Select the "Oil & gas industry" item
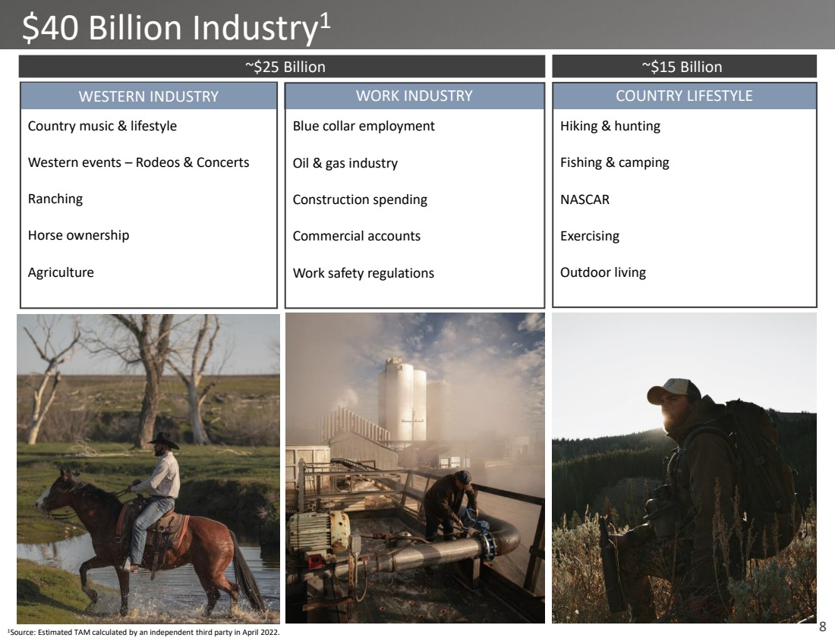 click(345, 163)
